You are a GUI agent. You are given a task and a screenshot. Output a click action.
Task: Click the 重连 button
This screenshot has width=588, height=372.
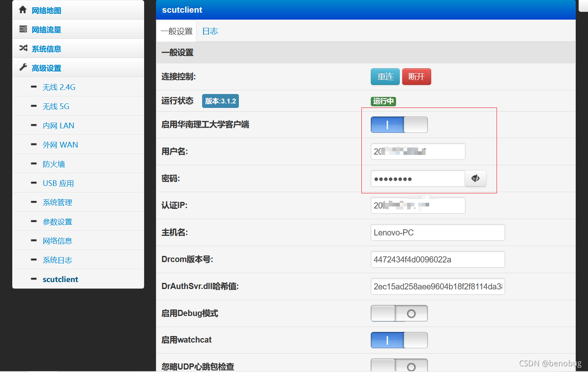tap(385, 76)
